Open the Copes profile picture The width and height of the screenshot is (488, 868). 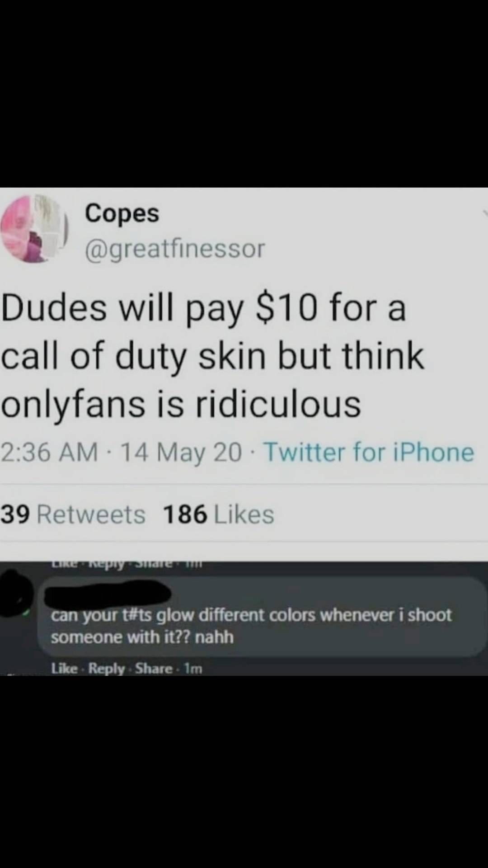pos(32,229)
